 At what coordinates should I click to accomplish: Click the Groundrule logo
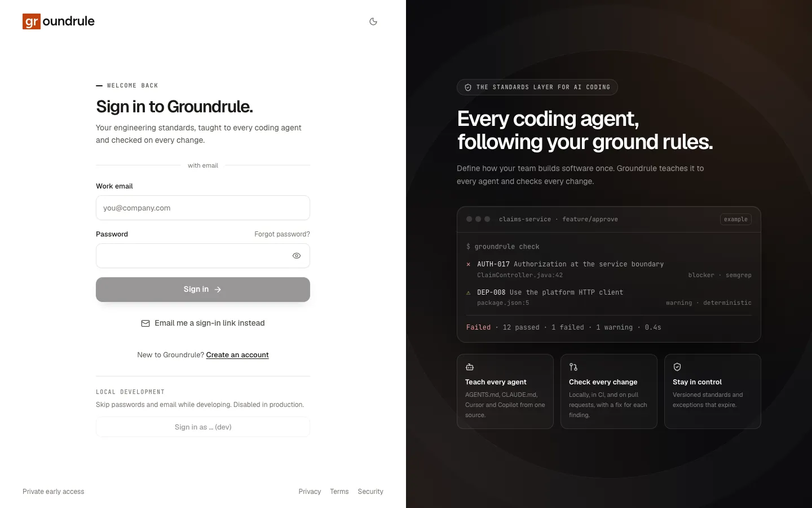pyautogui.click(x=59, y=21)
